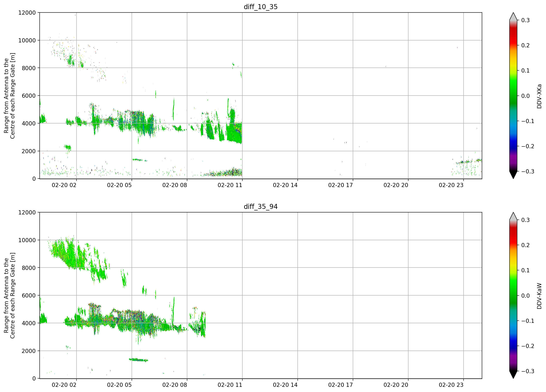The height and width of the screenshot is (392, 546).
Task: Click the '02-20 02' x-tick under diff_10_35
Action: (64, 185)
